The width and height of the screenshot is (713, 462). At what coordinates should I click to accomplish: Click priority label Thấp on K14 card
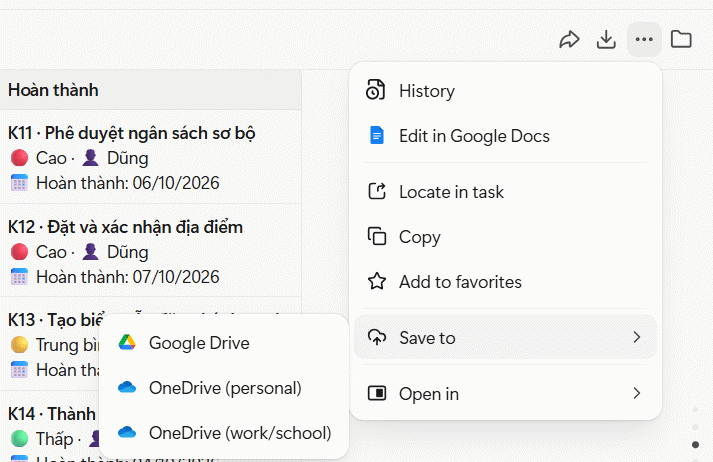pyautogui.click(x=55, y=439)
